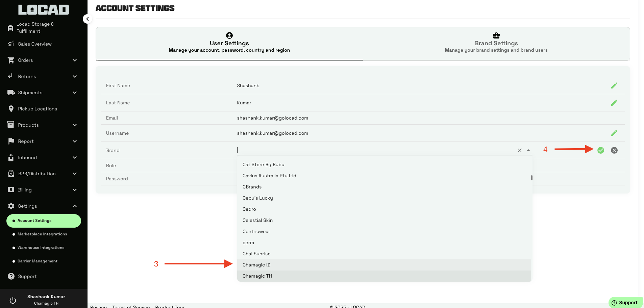
Task: Click the Billing dollar icon
Action: [11, 190]
